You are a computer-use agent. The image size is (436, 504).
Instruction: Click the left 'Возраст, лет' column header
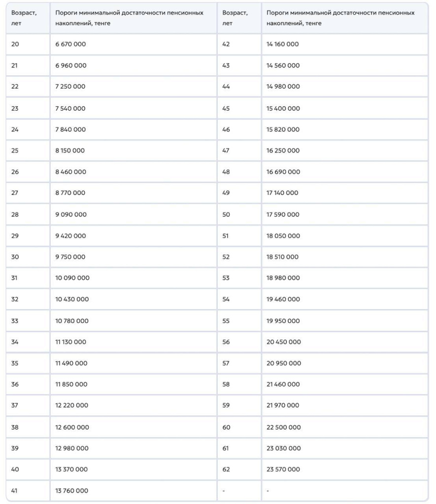pyautogui.click(x=28, y=18)
